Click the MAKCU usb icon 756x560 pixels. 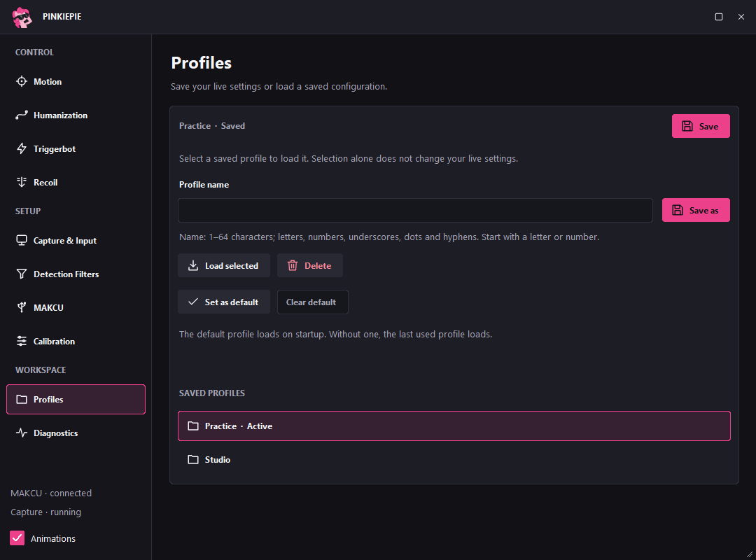point(22,307)
